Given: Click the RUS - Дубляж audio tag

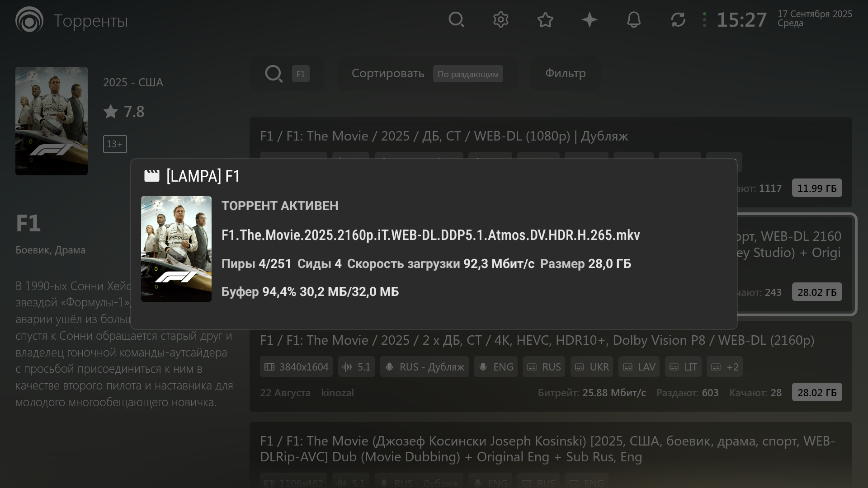Looking at the screenshot, I should [424, 367].
